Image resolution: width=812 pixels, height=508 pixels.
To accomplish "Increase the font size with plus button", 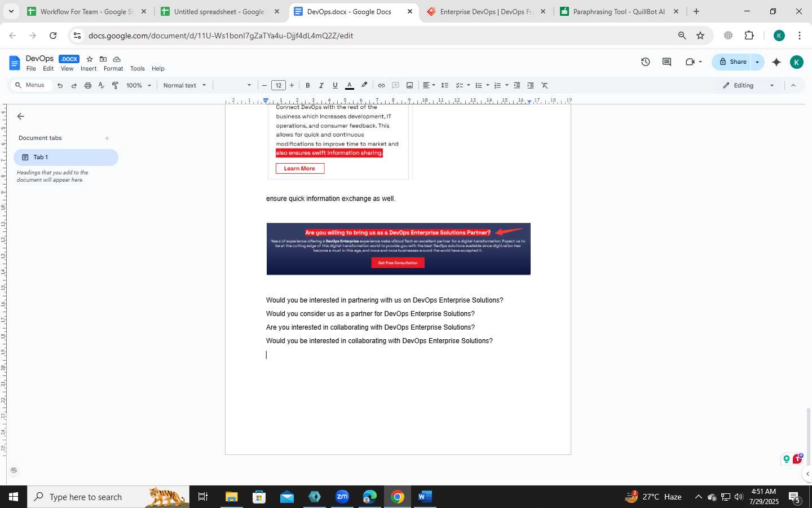I will [x=292, y=85].
